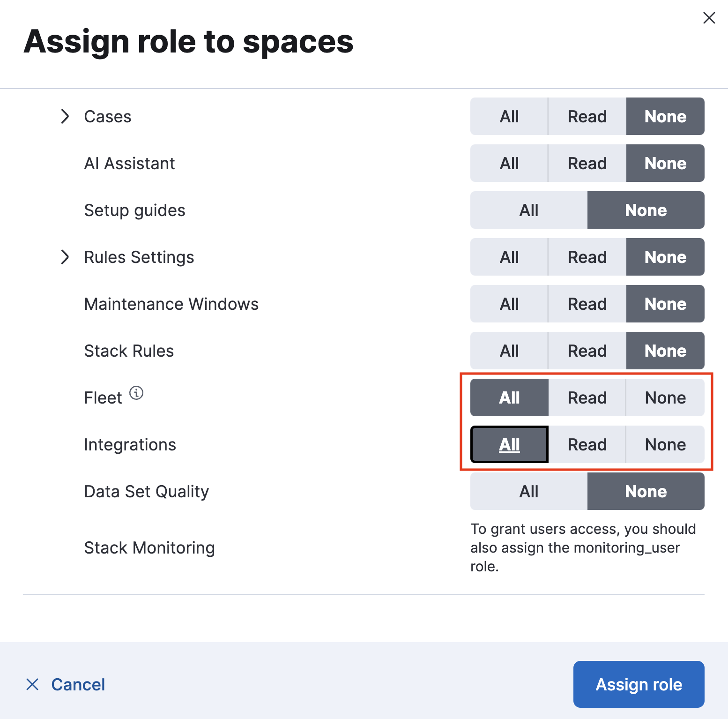Set Integrations to Read
This screenshot has width=728, height=719.
tap(587, 444)
